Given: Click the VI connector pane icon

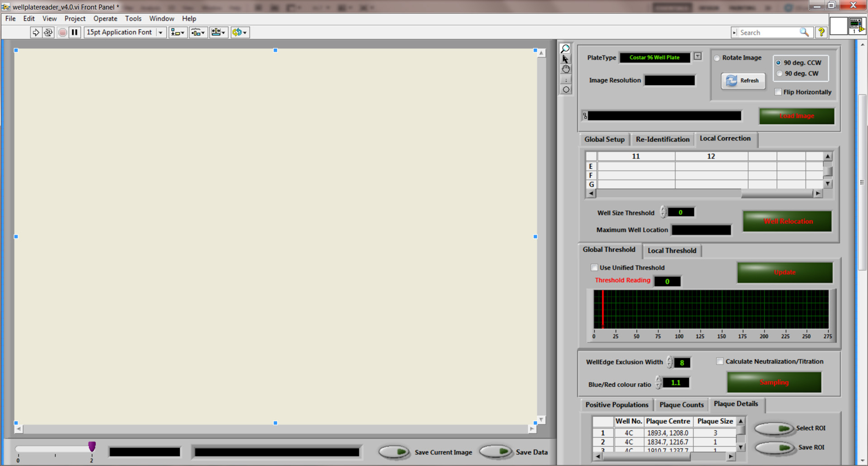Looking at the screenshot, I should (857, 25).
